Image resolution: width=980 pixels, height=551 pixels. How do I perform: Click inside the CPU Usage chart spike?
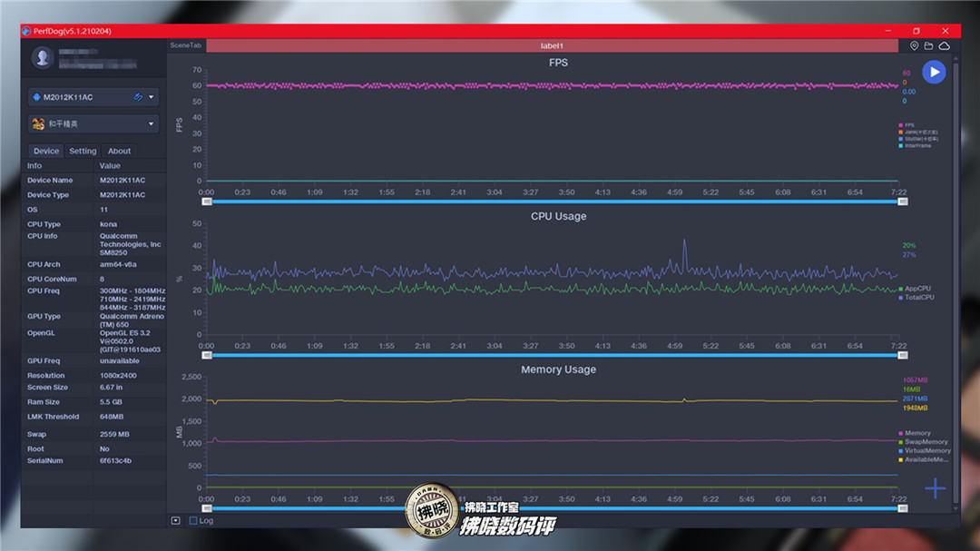[x=684, y=253]
